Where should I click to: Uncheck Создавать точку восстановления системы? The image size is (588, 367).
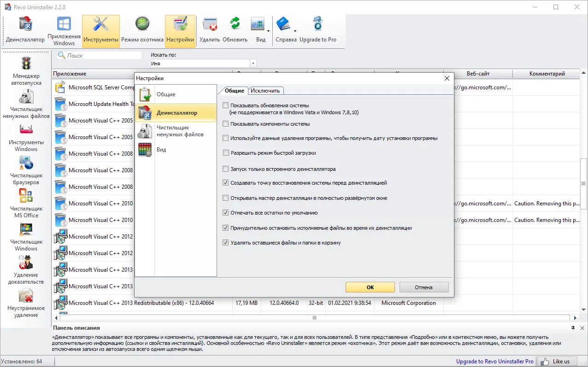tap(226, 183)
